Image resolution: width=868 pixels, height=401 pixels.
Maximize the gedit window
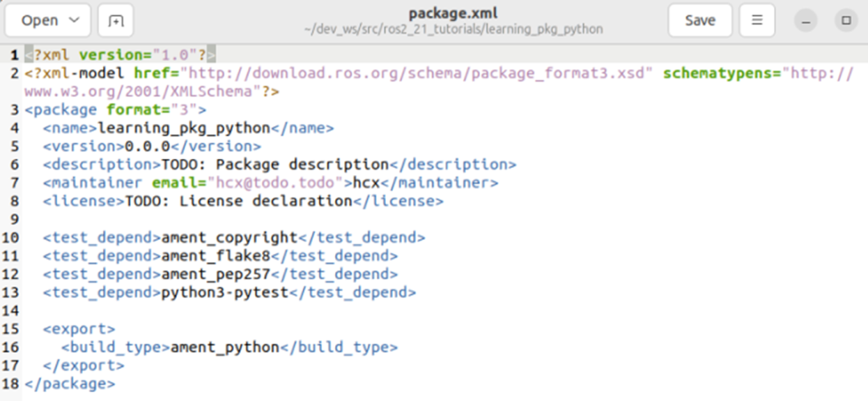coord(845,21)
